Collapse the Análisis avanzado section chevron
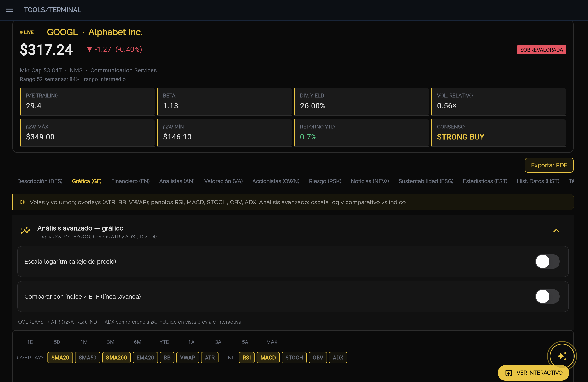The image size is (588, 382). [x=556, y=230]
